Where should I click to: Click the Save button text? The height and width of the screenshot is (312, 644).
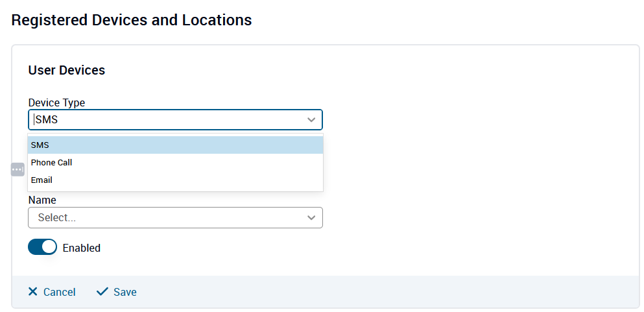click(x=125, y=292)
